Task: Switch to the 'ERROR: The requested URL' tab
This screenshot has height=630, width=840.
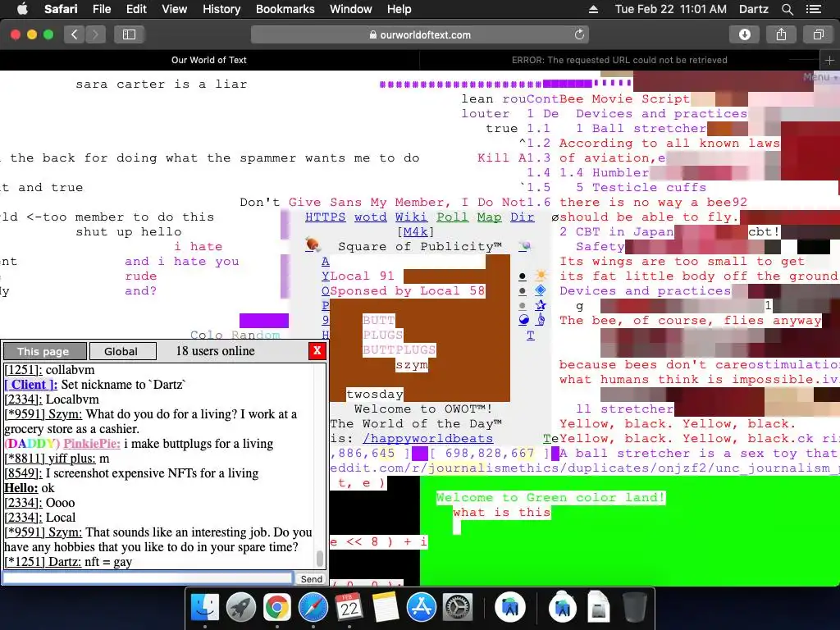Action: click(x=619, y=60)
